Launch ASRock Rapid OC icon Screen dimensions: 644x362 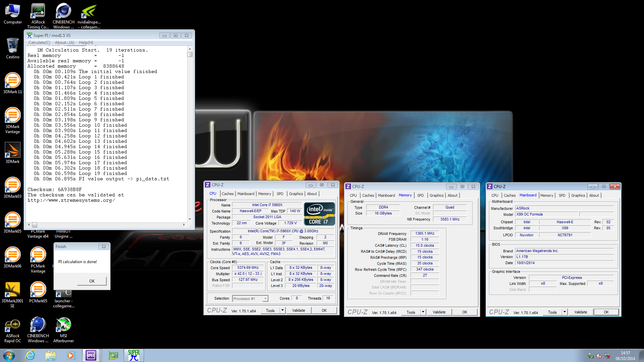[x=13, y=330]
